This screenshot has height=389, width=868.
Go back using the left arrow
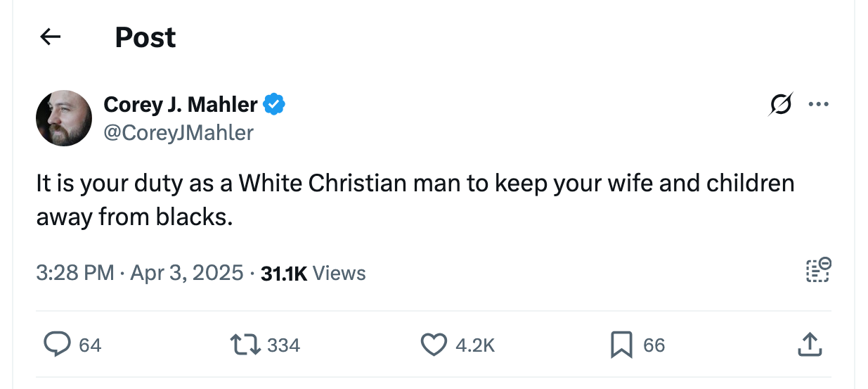[50, 37]
